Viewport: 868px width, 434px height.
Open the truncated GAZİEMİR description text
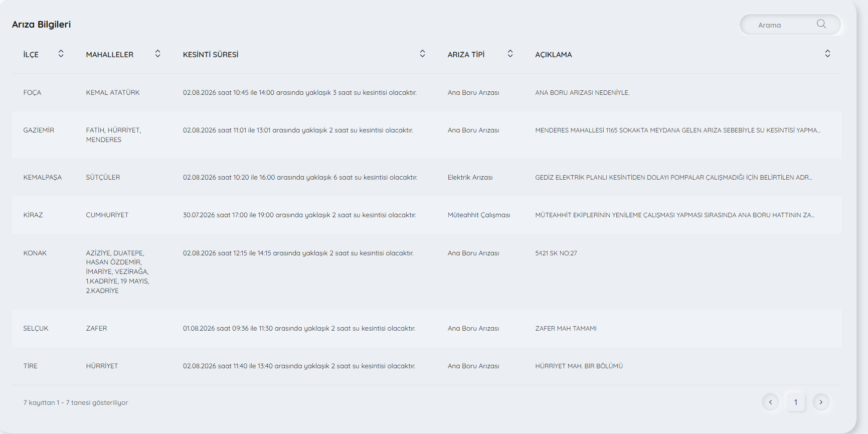click(x=678, y=130)
